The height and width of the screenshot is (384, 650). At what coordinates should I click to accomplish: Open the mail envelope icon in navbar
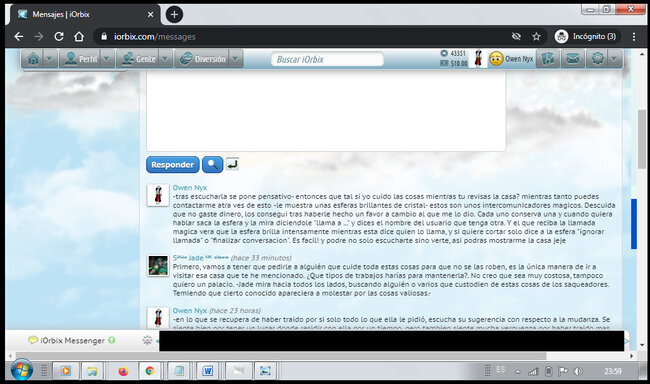tap(572, 59)
